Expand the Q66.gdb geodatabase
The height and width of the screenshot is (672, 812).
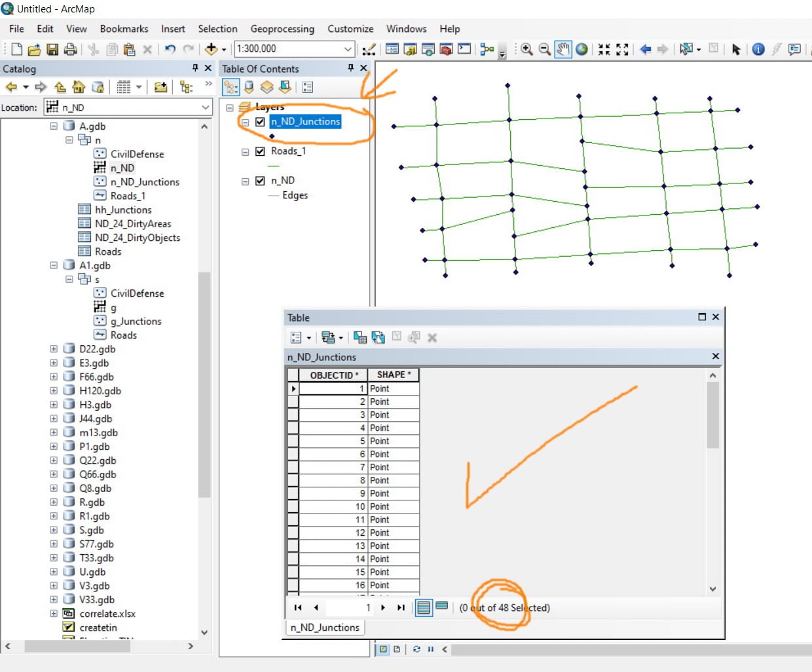54,474
